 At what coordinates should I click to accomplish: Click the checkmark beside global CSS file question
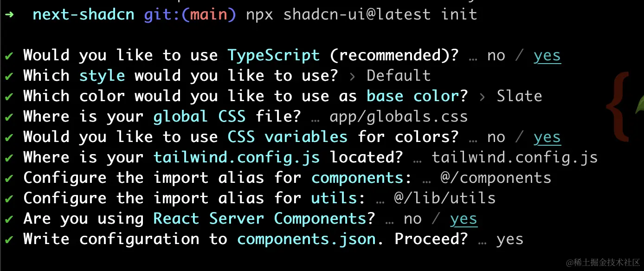pos(9,117)
